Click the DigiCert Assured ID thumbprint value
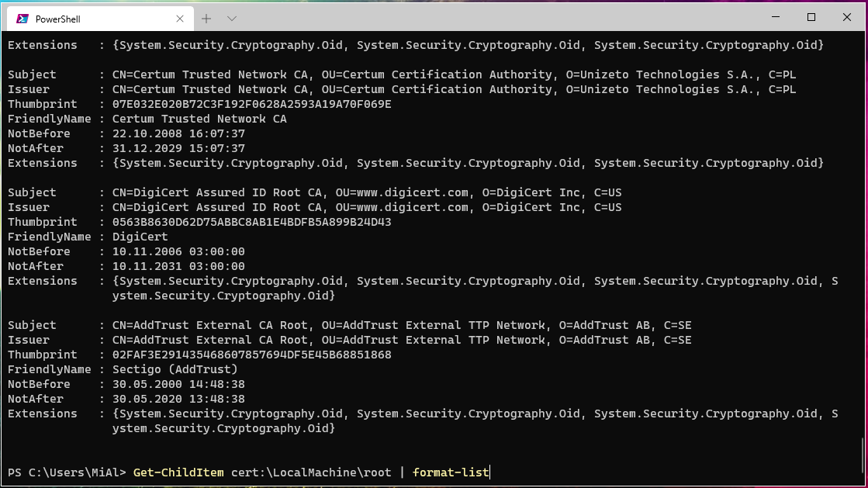This screenshot has width=868, height=488. coord(251,222)
